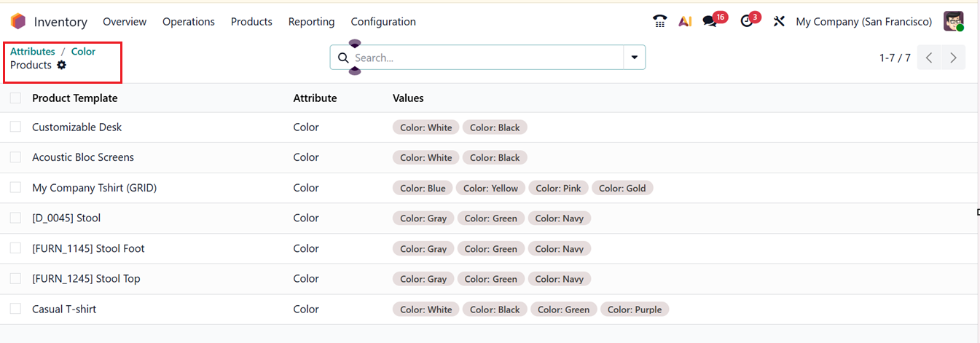The image size is (980, 343).
Task: Select the Casual T-shirt row checkbox
Action: [15, 310]
